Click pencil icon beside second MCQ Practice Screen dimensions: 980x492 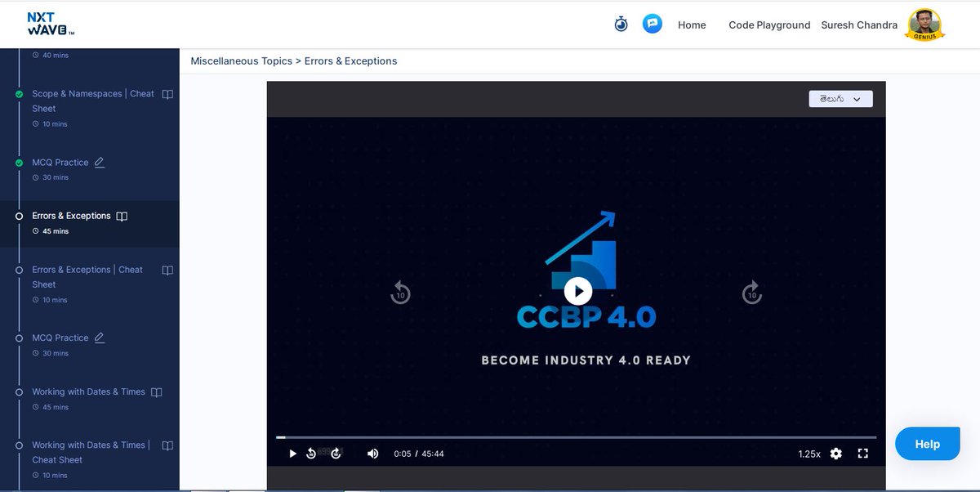click(x=100, y=338)
